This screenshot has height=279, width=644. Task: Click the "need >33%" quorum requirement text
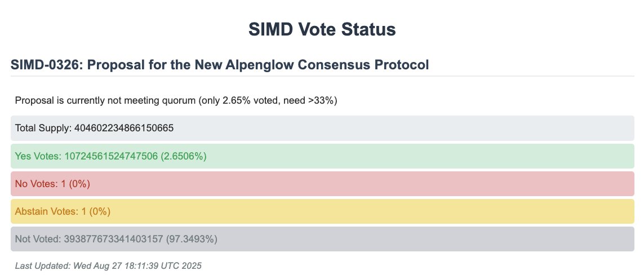click(310, 101)
